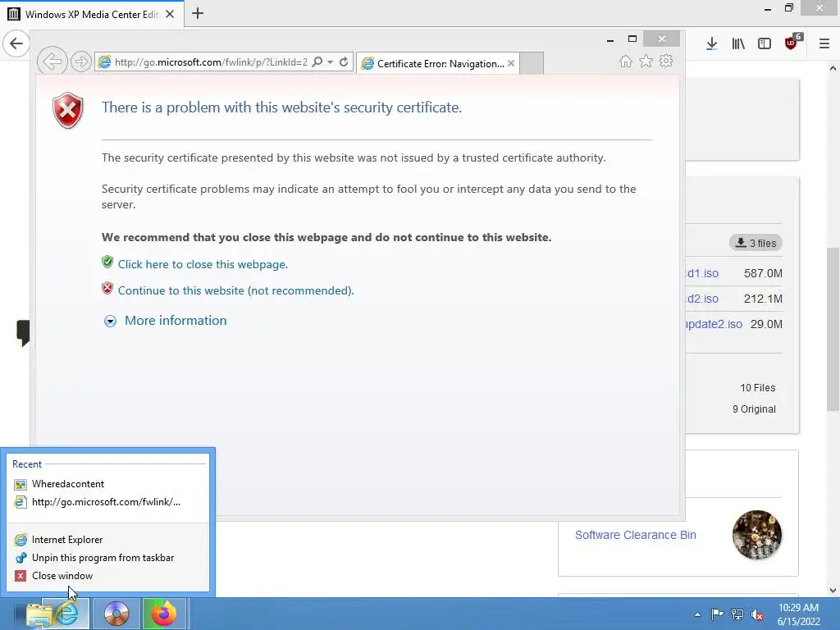This screenshot has height=630, width=840.
Task: Open the d1.iso file link
Action: (x=702, y=273)
